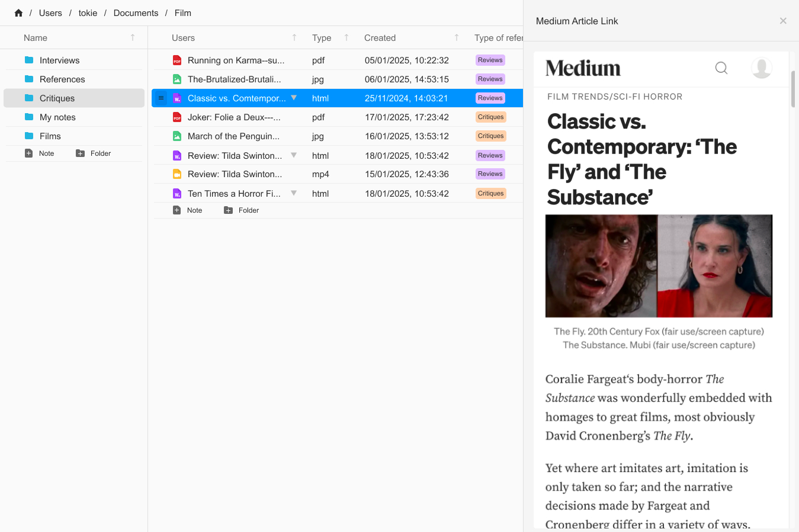This screenshot has width=799, height=532.
Task: Click Type of reference column header
Action: point(499,38)
